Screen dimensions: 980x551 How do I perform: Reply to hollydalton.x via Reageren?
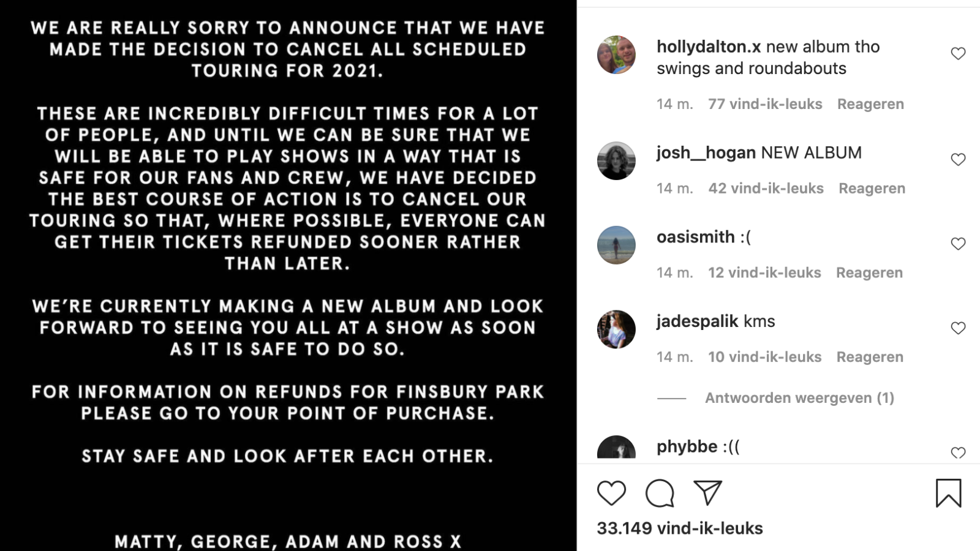click(x=870, y=104)
